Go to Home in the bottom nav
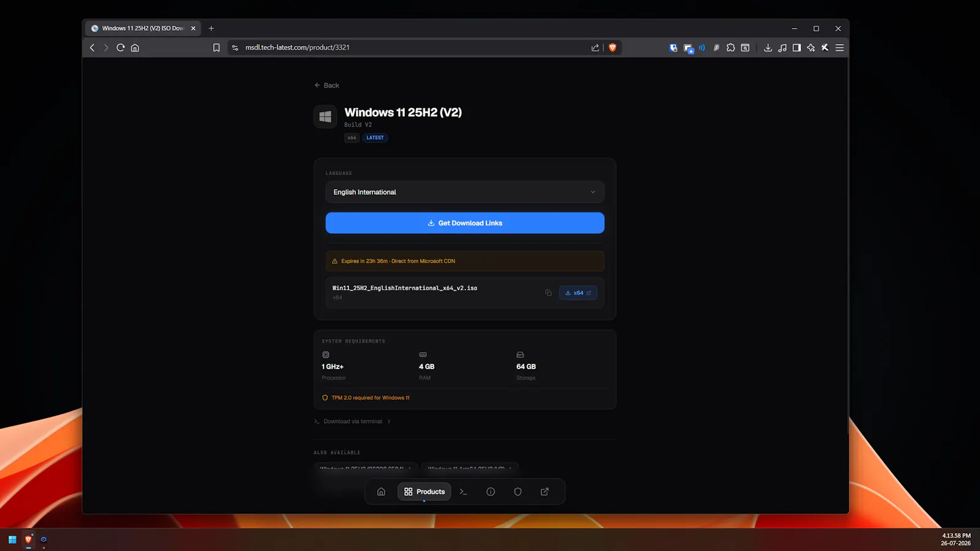The width and height of the screenshot is (980, 551). point(381,492)
